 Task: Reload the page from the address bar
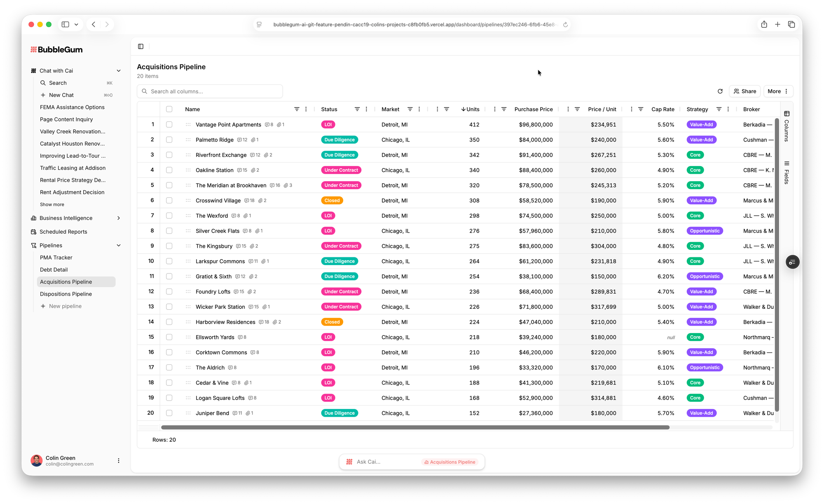click(566, 25)
